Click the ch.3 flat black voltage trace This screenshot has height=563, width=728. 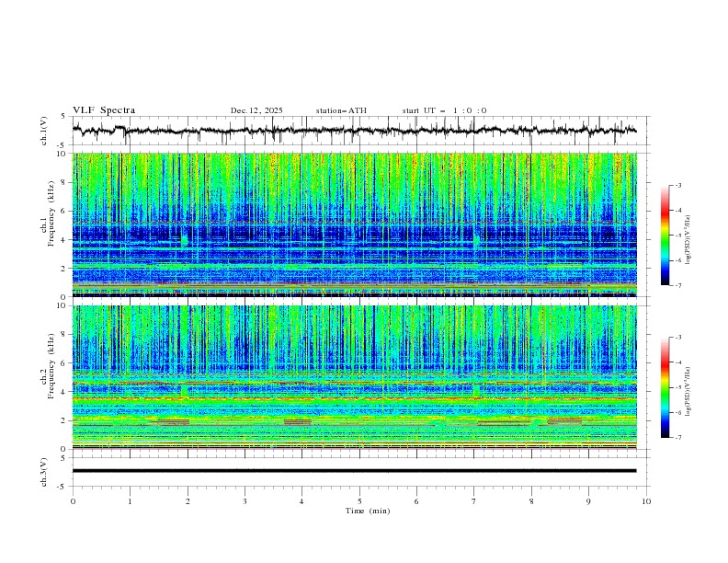(354, 471)
